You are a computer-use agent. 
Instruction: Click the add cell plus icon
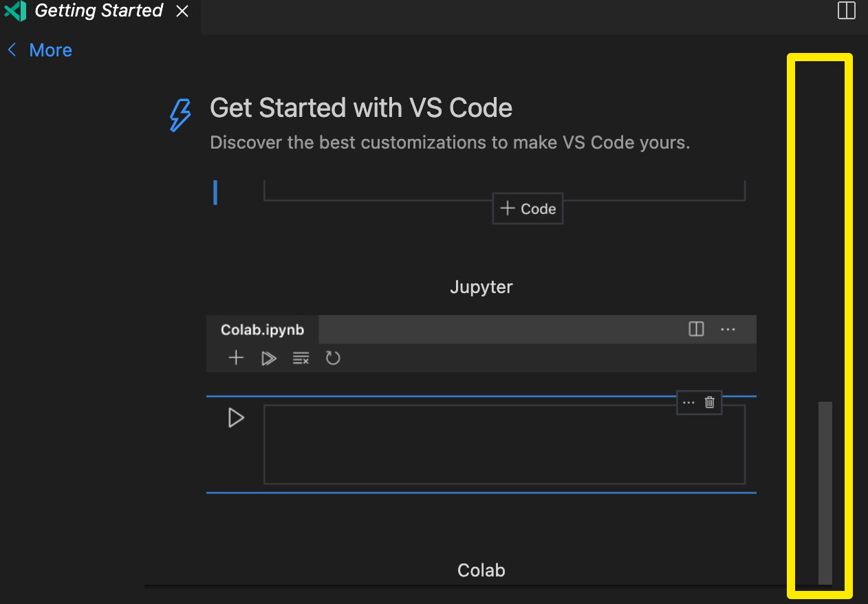point(236,358)
